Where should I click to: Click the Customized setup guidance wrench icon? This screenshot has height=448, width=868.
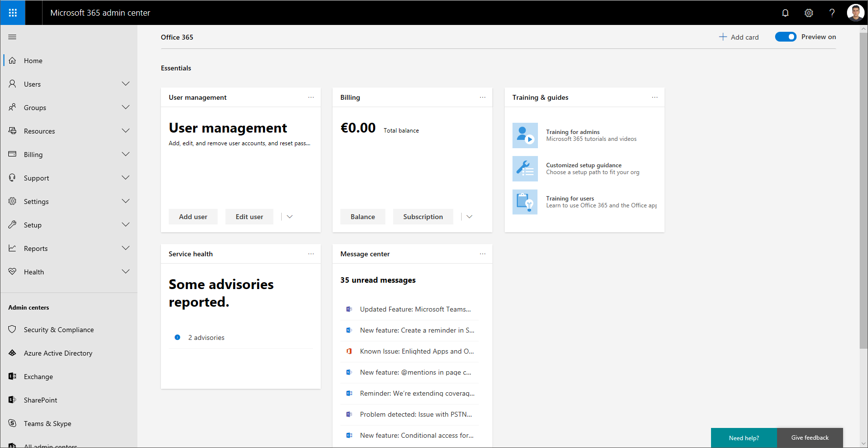pos(525,169)
